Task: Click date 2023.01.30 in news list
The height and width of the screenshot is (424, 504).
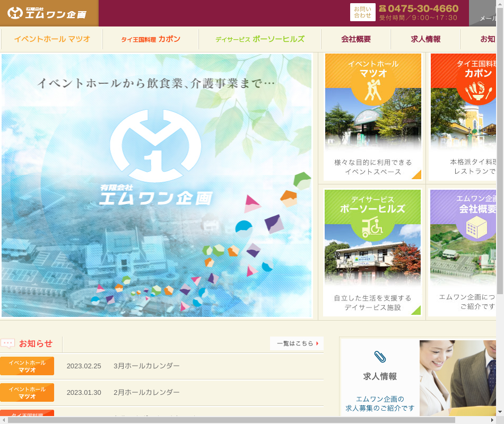Action: [x=84, y=393]
